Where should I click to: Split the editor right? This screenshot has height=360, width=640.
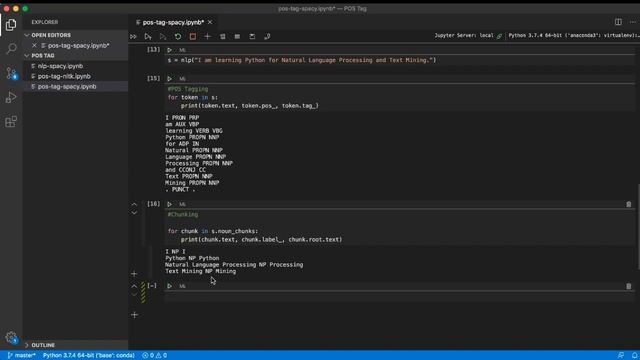[x=618, y=22]
